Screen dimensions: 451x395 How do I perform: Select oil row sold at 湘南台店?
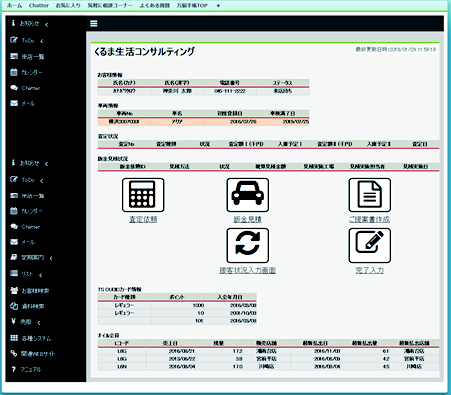(x=268, y=351)
